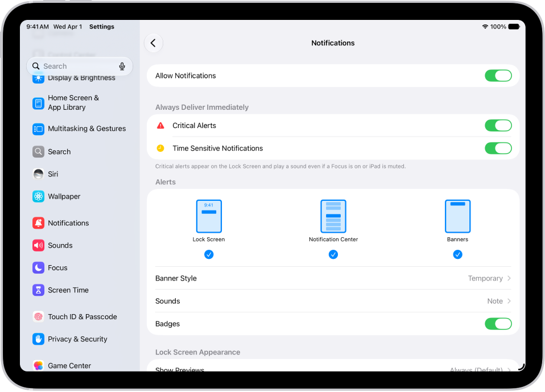Image resolution: width=545 pixels, height=392 pixels.
Task: Open Sounds chevron showing Note
Action: click(509, 302)
